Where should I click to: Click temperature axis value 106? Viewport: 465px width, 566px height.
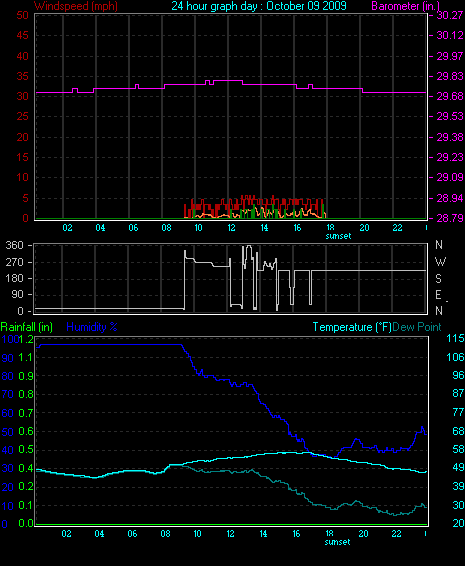pos(455,357)
